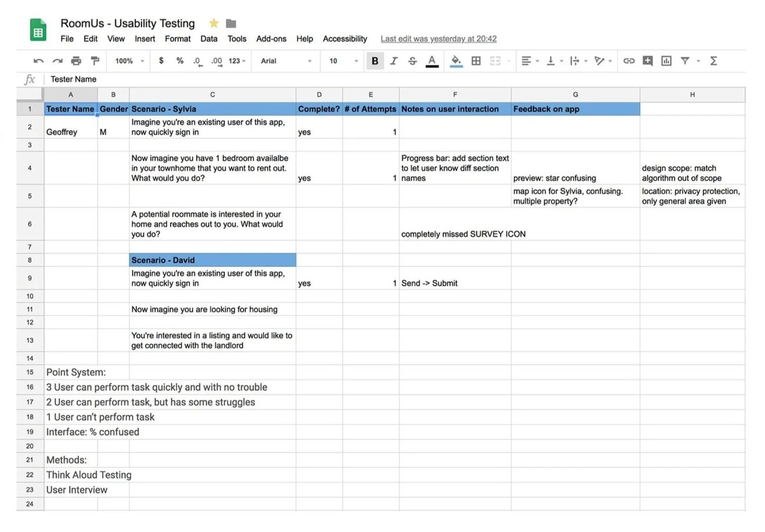Open the fill color bucket
The height and width of the screenshot is (532, 765).
tap(456, 61)
